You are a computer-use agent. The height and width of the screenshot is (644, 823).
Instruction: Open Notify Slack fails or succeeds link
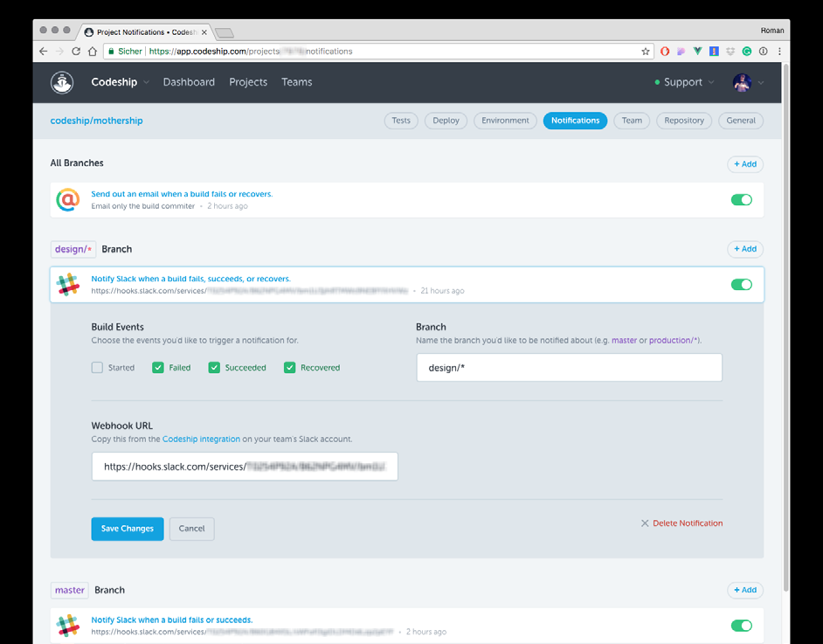click(x=172, y=620)
